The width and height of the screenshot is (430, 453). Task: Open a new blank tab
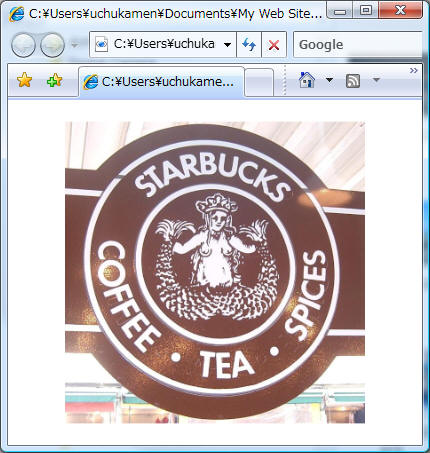click(259, 82)
